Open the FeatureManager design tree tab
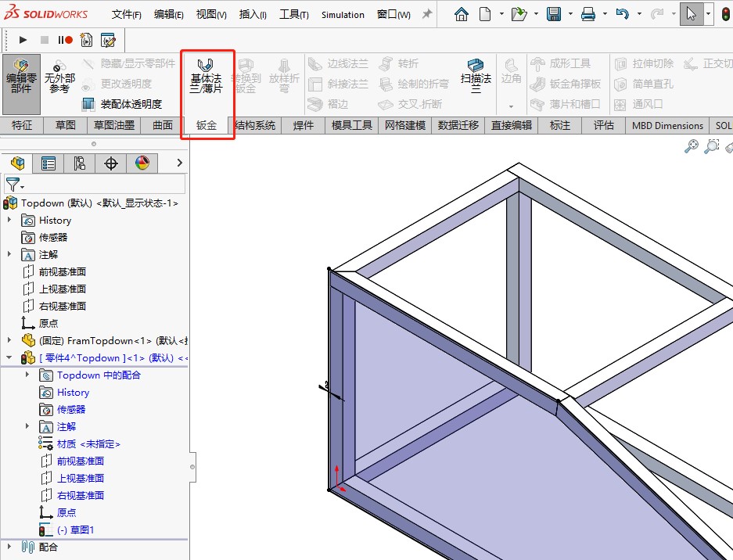Viewport: 733px width, 560px height. coord(18,163)
